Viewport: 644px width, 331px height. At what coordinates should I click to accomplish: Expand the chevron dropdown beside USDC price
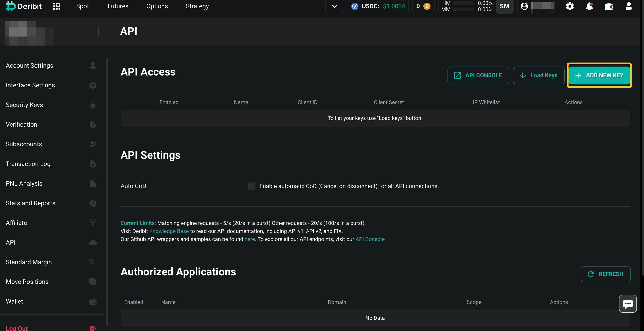335,6
